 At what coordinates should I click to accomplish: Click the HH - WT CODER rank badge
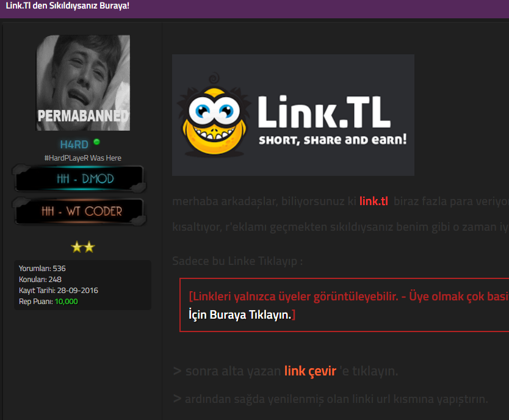pos(79,211)
